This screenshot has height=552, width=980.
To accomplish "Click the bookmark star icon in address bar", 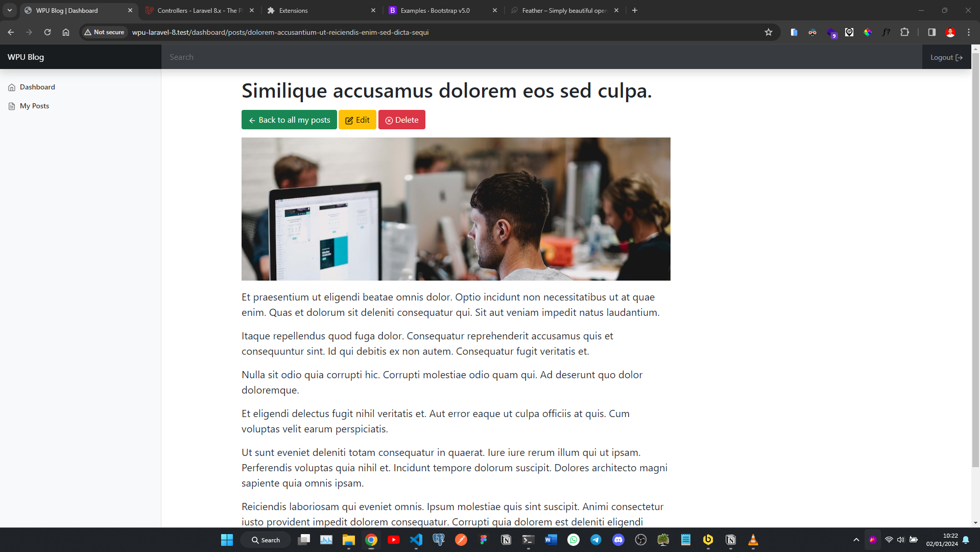I will pos(768,32).
